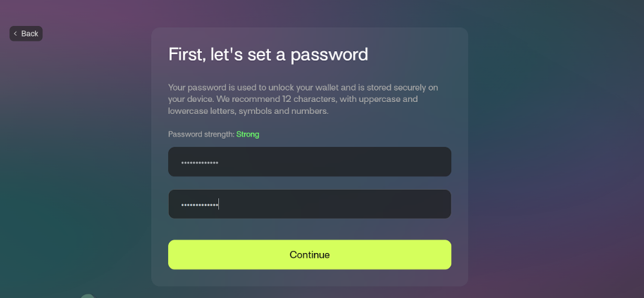Go back using the Back button

click(26, 34)
